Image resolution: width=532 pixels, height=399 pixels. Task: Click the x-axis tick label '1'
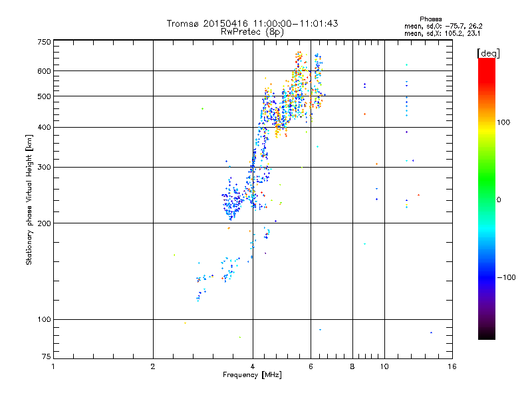point(53,366)
